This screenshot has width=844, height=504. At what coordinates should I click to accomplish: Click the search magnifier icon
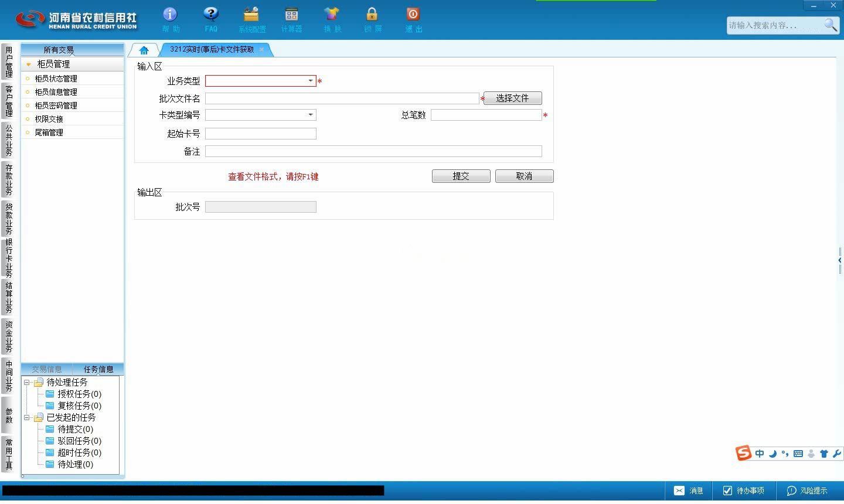pos(831,25)
